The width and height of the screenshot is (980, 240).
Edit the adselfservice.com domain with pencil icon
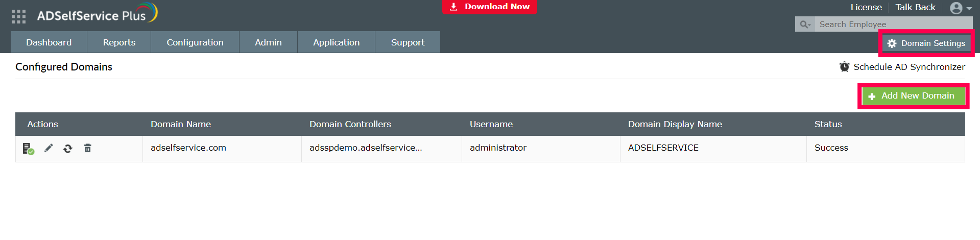(x=49, y=148)
